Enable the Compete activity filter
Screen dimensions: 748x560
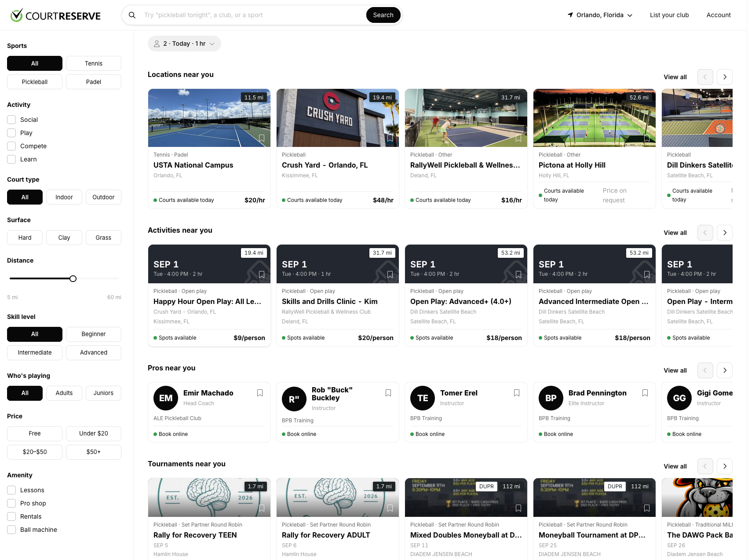11,146
